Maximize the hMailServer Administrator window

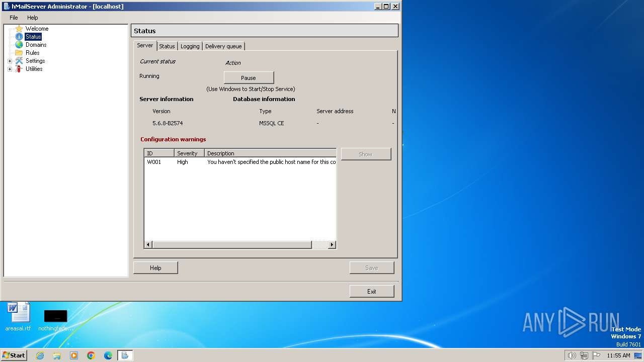(386, 7)
